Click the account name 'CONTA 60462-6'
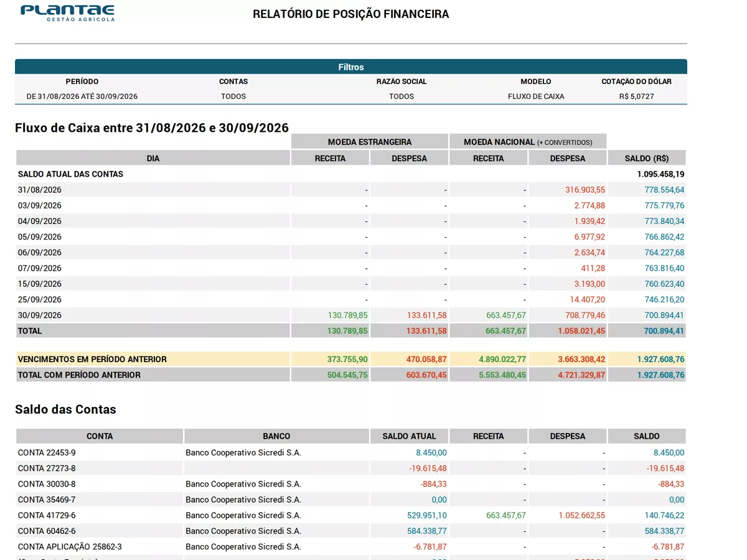This screenshot has height=560, width=747. pyautogui.click(x=47, y=531)
